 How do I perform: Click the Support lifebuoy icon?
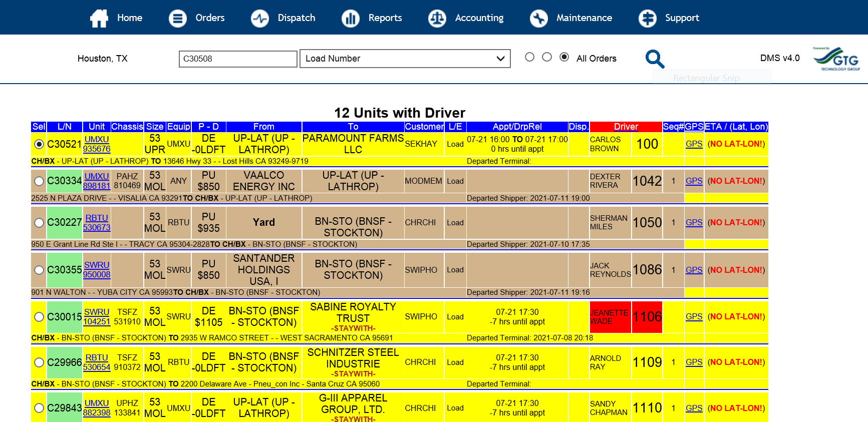click(648, 18)
